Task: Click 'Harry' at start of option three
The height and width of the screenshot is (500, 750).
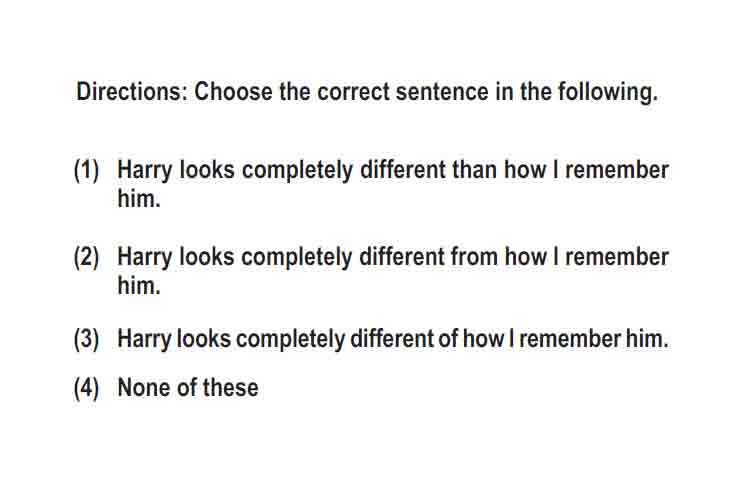Action: (x=144, y=340)
